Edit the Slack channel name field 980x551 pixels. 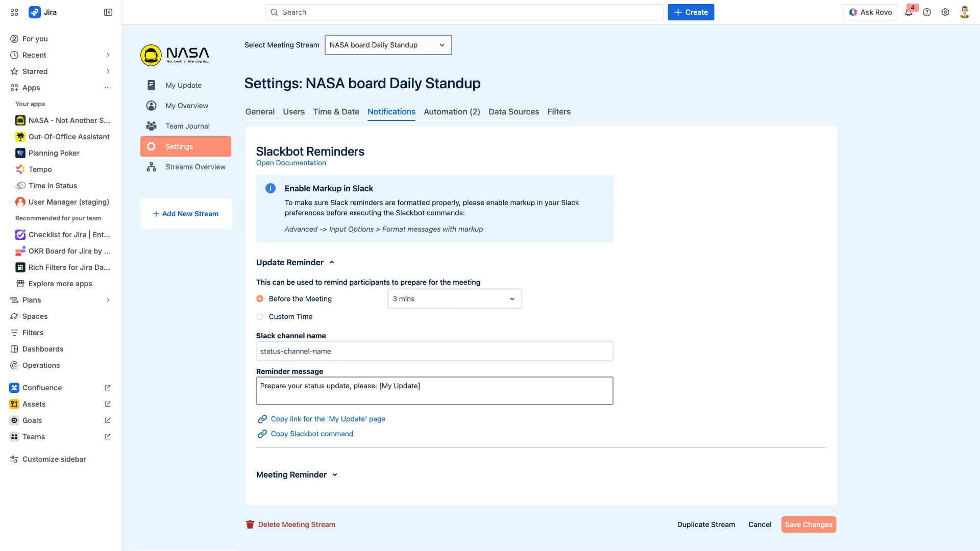[434, 351]
